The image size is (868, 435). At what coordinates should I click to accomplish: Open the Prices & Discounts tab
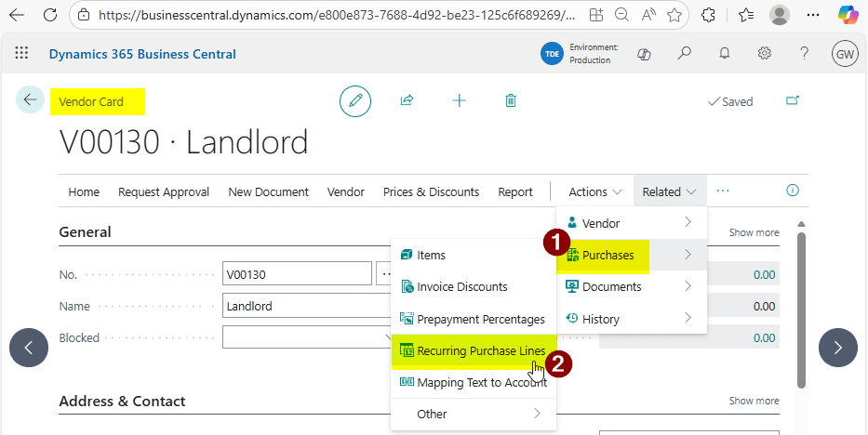[431, 191]
